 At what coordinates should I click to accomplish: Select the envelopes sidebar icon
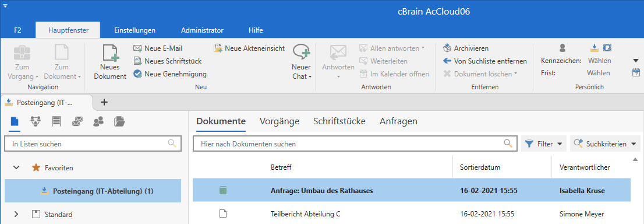click(x=77, y=121)
